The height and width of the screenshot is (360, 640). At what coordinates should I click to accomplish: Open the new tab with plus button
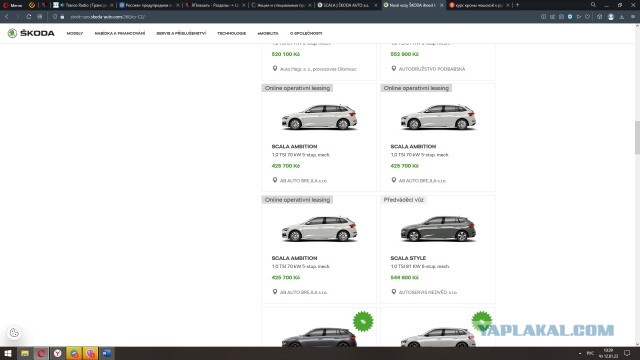[517, 5]
